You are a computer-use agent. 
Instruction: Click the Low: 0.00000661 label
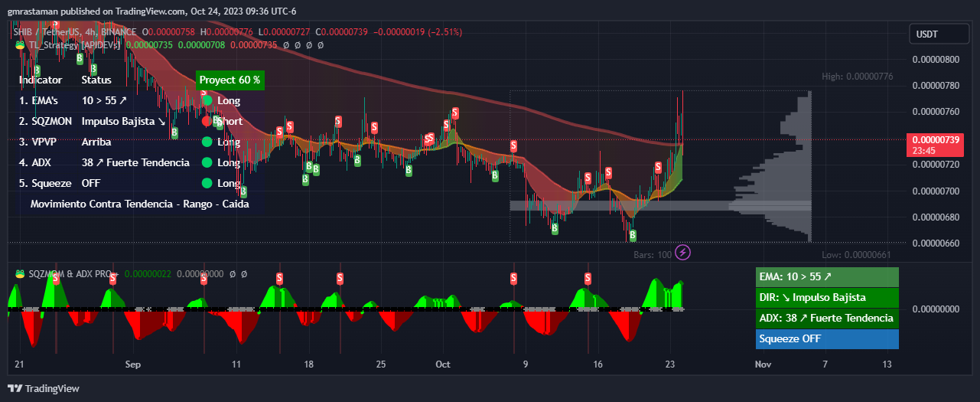pyautogui.click(x=857, y=255)
